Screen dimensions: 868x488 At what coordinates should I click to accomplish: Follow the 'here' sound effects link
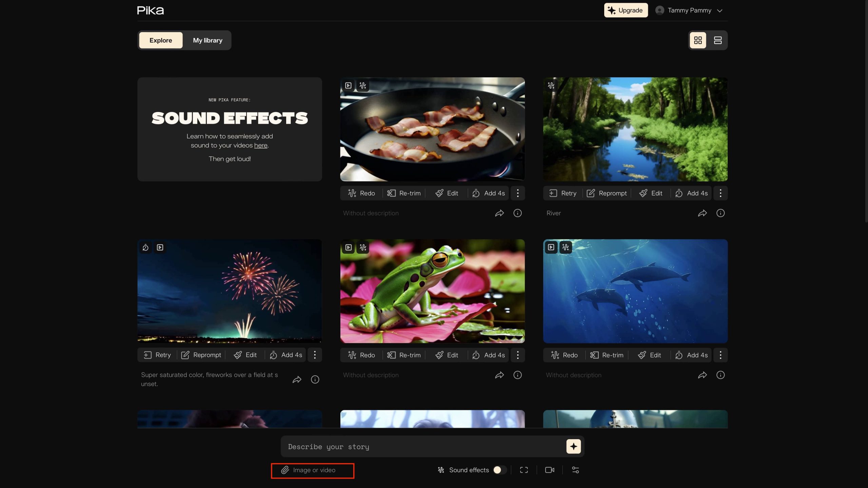(x=260, y=145)
